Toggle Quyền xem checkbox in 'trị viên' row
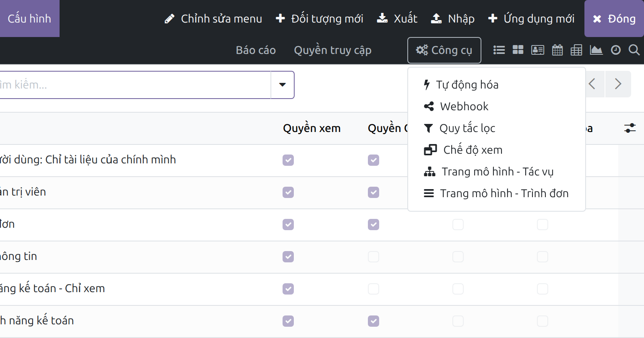The image size is (644, 338). point(288,192)
